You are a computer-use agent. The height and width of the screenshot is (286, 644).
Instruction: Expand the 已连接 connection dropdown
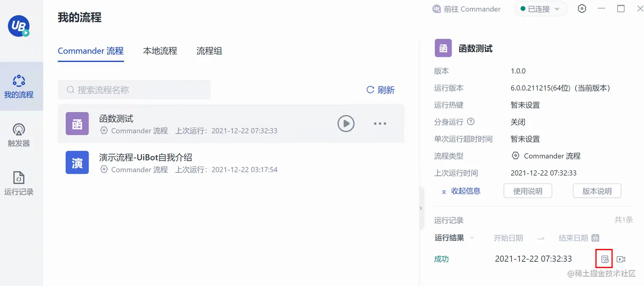tap(541, 9)
